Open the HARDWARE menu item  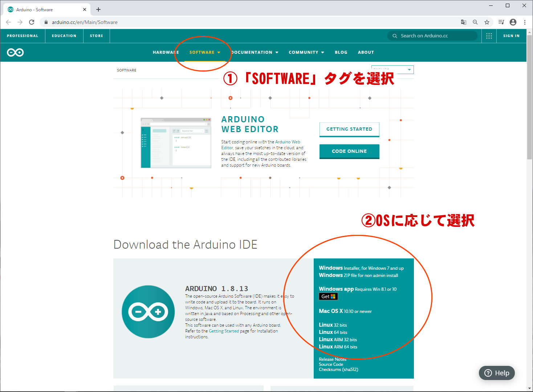(x=166, y=53)
